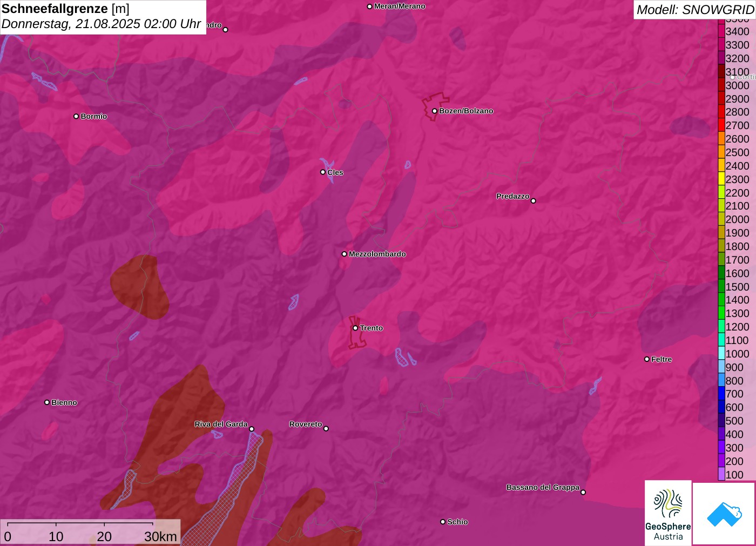Click the red Bolzano municipality outline
Image resolution: width=756 pixels, height=546 pixels.
[435, 106]
